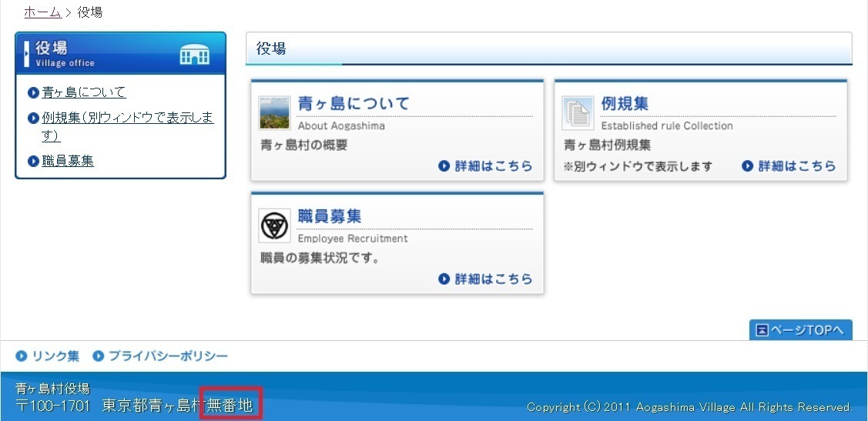Click the 青ヶ島村役場 footer text
Image resolution: width=868 pixels, height=421 pixels.
[52, 389]
